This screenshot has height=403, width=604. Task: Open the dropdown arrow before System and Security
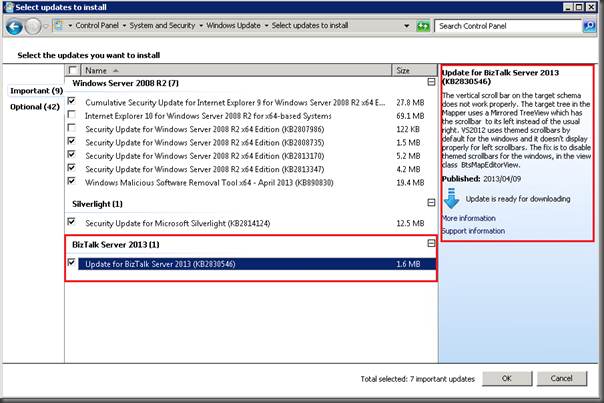124,26
